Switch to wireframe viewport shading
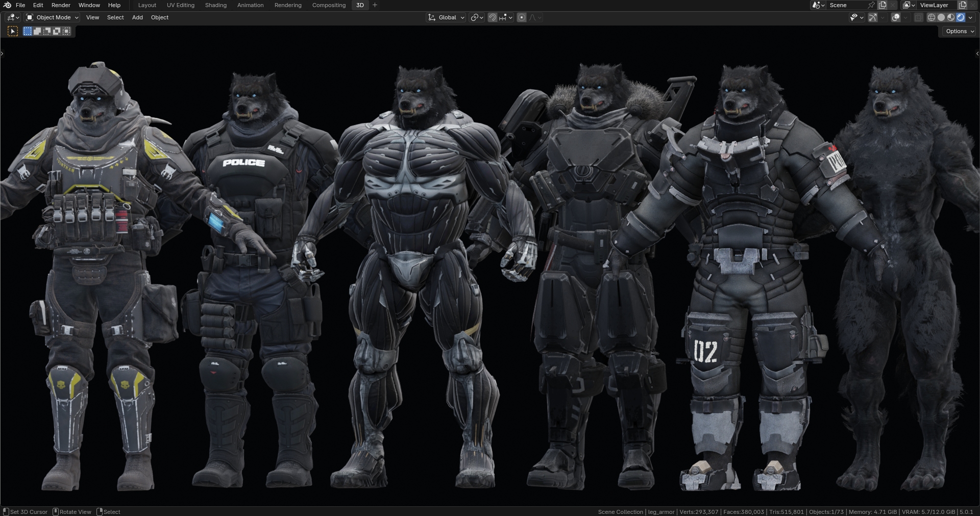This screenshot has width=980, height=516. (x=931, y=17)
